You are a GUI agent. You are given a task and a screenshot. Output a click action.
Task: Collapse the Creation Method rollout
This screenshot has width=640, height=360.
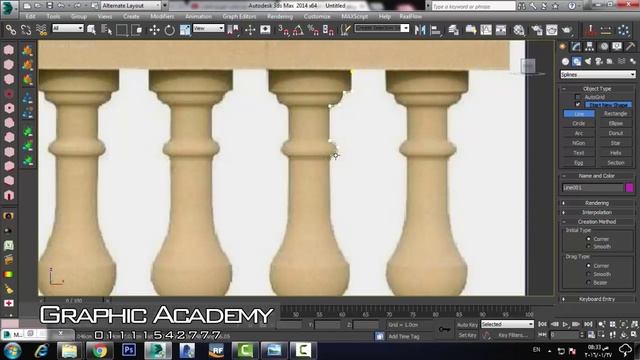click(x=597, y=222)
